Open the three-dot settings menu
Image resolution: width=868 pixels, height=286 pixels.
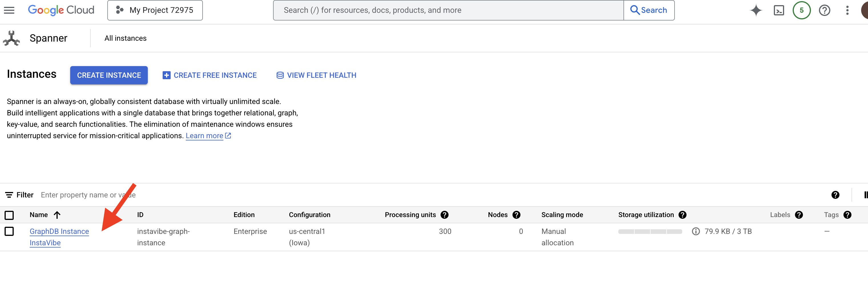click(x=847, y=11)
